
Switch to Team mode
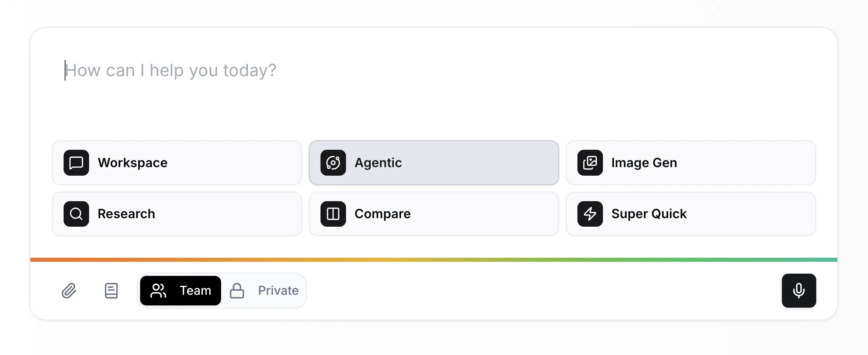click(x=181, y=291)
